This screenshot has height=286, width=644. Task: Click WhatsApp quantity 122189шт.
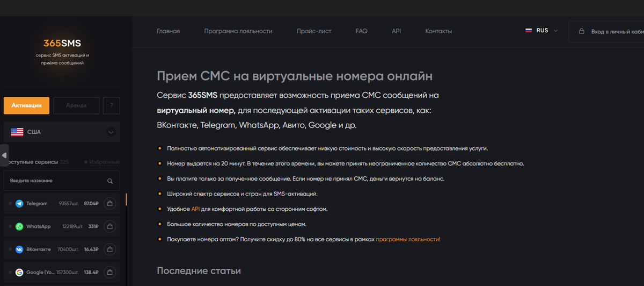click(x=73, y=227)
